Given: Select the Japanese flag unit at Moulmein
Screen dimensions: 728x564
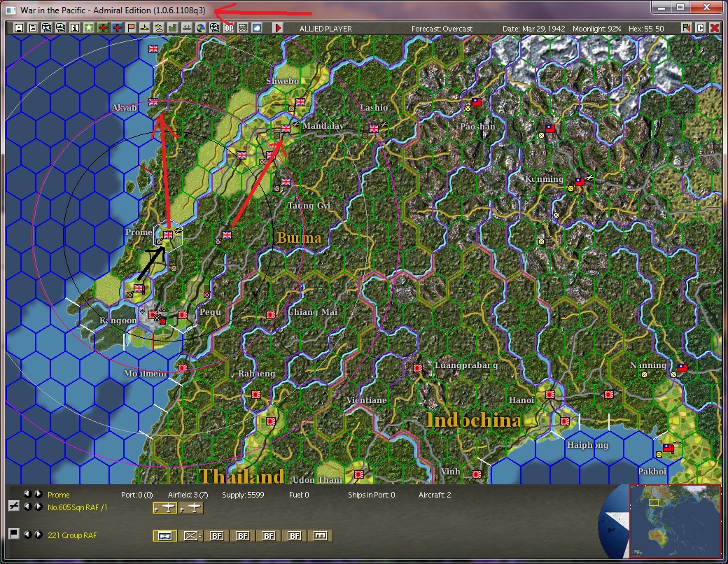Looking at the screenshot, I should [x=183, y=367].
